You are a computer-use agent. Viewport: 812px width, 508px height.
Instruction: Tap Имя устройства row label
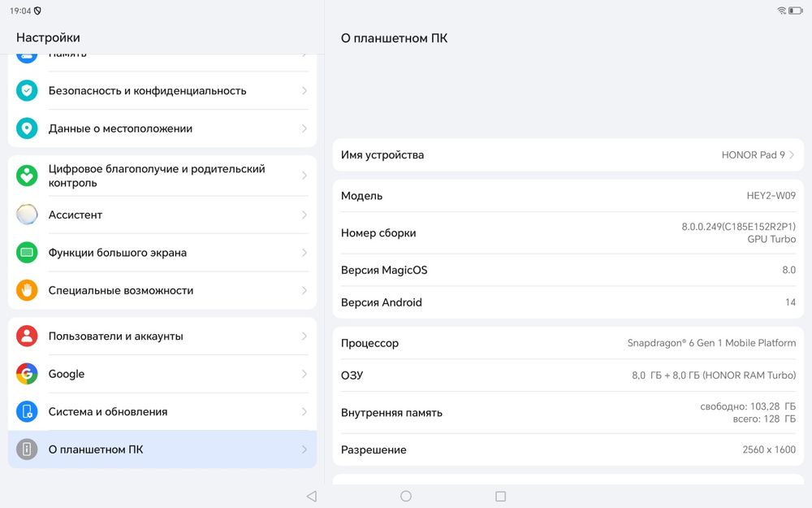tap(382, 155)
